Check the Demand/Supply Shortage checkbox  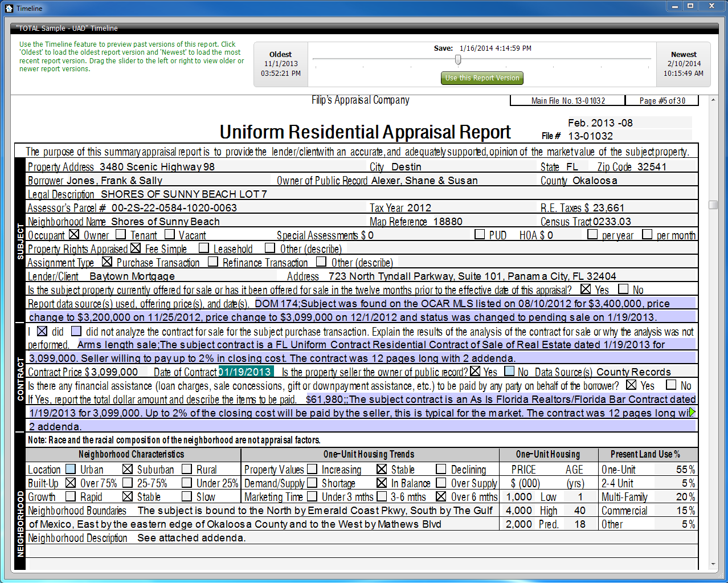(312, 483)
